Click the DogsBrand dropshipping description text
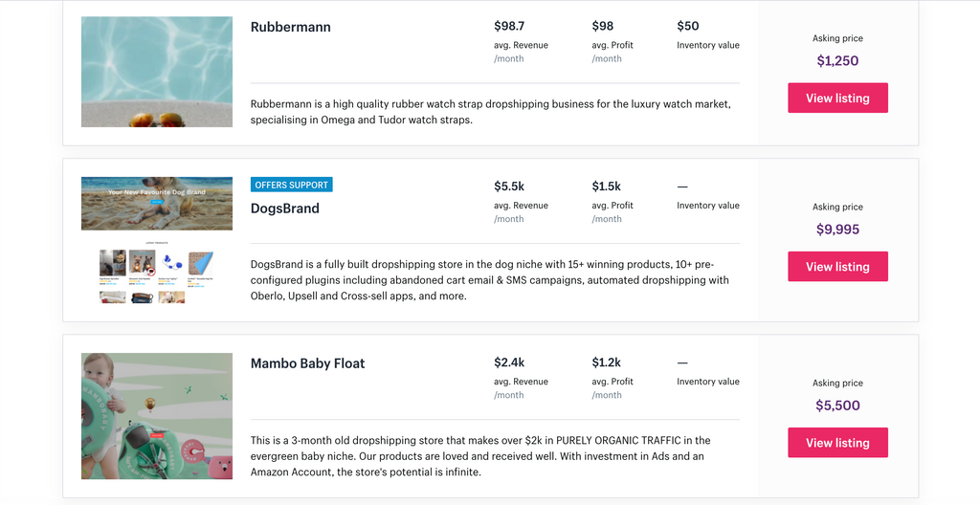The height and width of the screenshot is (505, 980). [490, 280]
